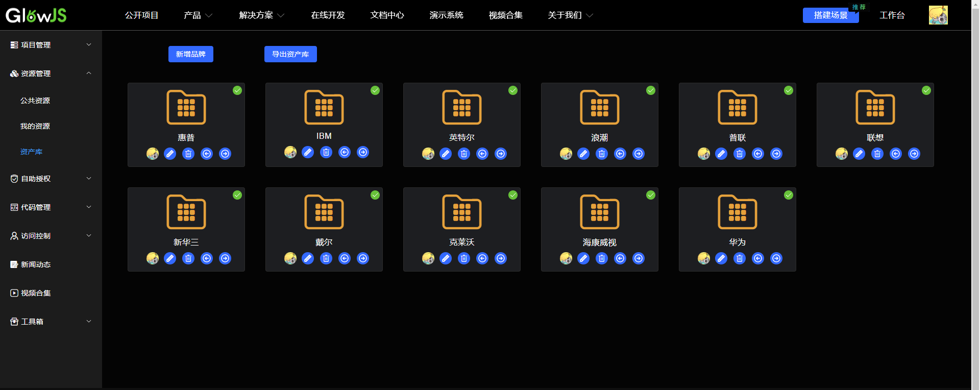Click the 导出资产库 button
The width and height of the screenshot is (980, 390).
(290, 54)
